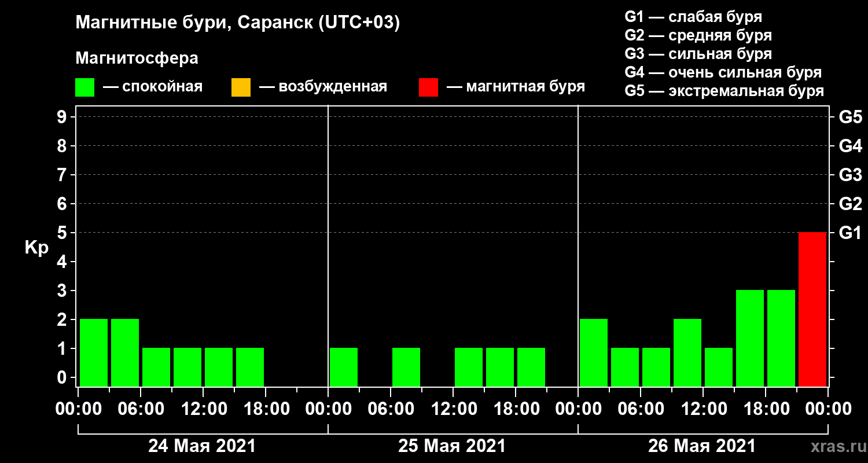Screen dimensions: 868x463
Task: Click the right-axis 'G5' tick label
Action: 851,117
